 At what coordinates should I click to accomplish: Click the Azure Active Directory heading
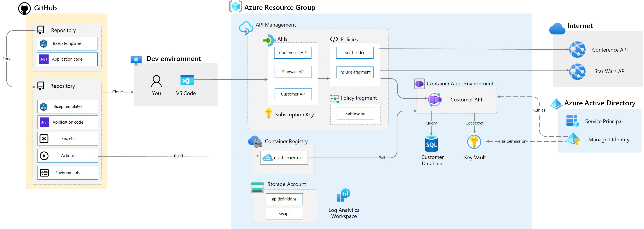(x=599, y=103)
